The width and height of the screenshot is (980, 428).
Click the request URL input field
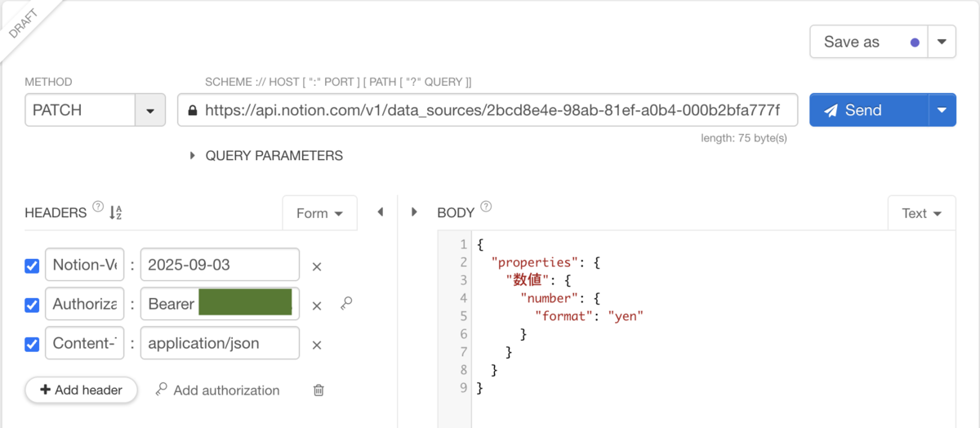point(490,110)
